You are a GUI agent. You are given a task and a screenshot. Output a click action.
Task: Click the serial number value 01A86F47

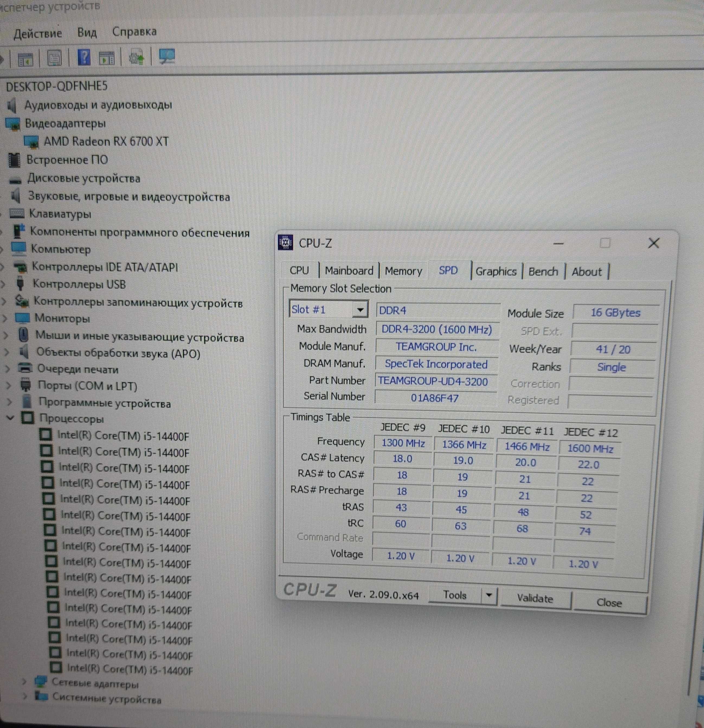tap(435, 398)
